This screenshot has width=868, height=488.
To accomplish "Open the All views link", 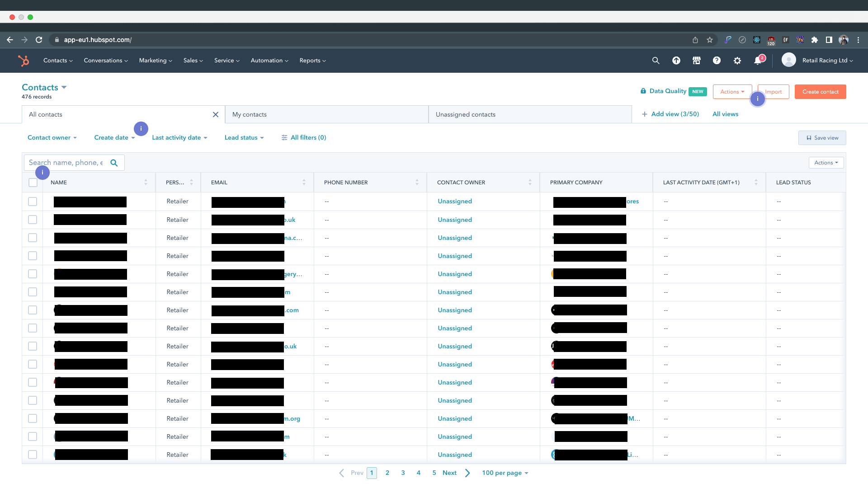I will point(725,114).
